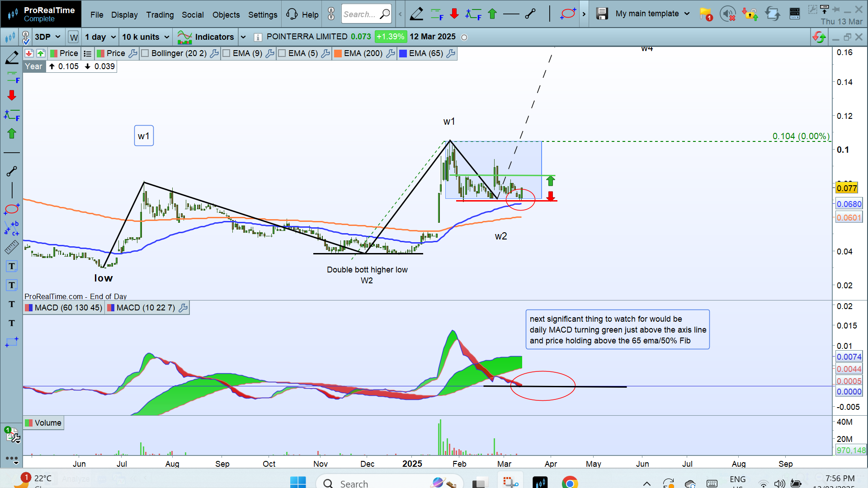Open settings wrench for Bollinger (20 2)

(x=214, y=53)
